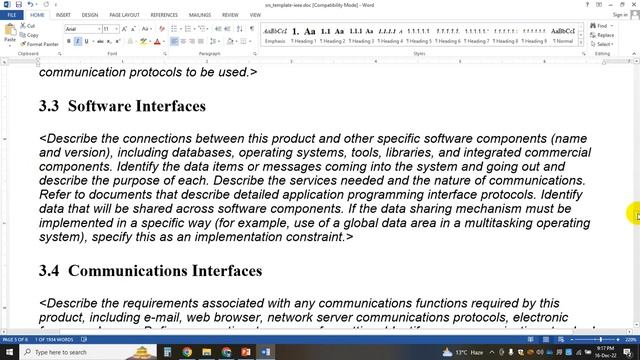Click the word count in status bar
The image size is (640, 360).
54,340
